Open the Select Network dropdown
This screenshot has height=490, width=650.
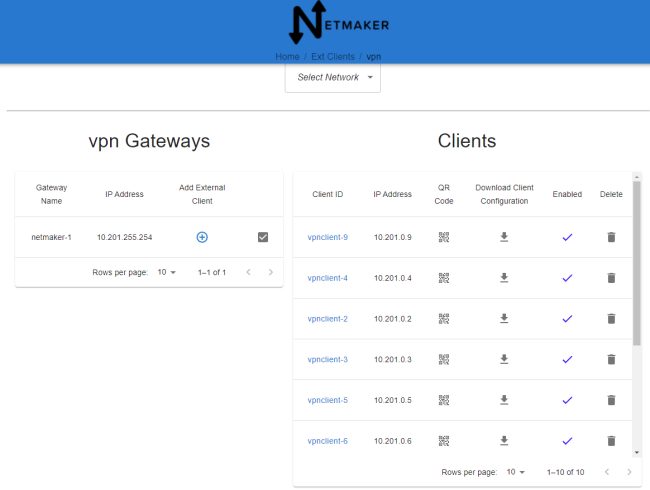tap(333, 77)
